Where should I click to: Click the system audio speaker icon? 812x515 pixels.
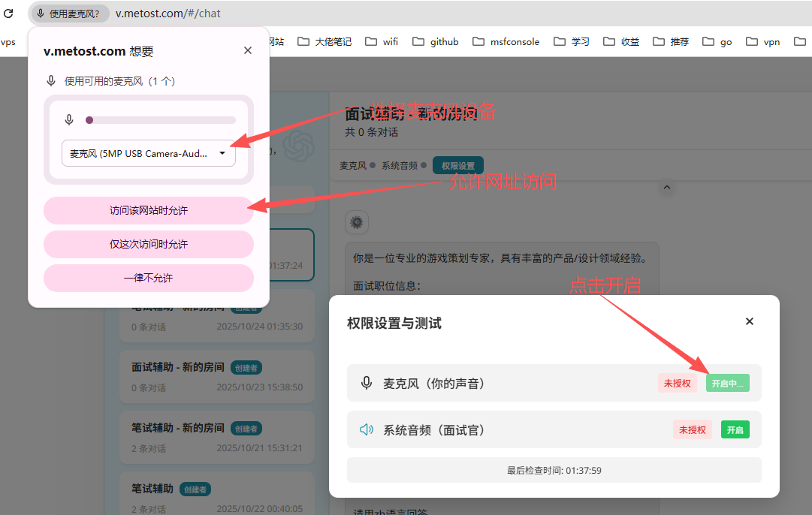(367, 430)
